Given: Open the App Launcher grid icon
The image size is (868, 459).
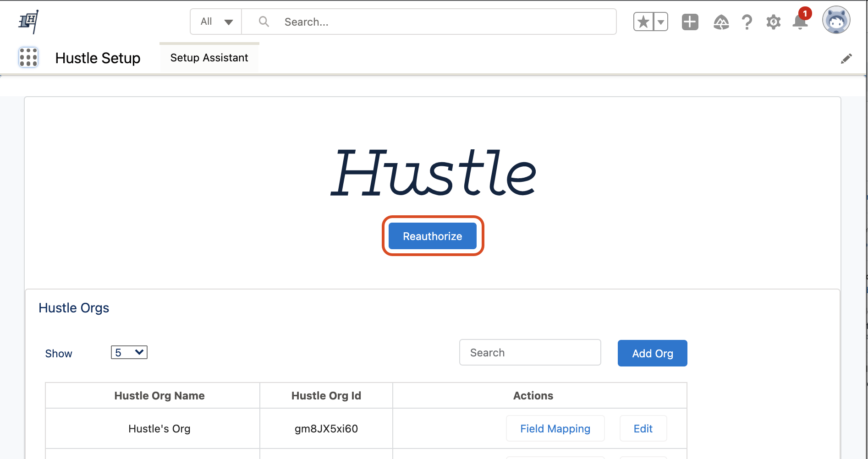Looking at the screenshot, I should tap(28, 58).
